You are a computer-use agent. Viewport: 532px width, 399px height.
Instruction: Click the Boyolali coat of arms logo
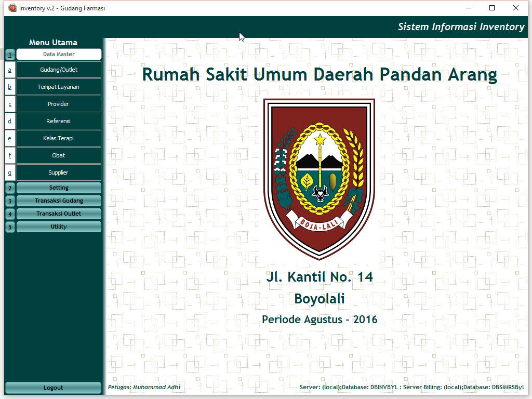tap(320, 179)
